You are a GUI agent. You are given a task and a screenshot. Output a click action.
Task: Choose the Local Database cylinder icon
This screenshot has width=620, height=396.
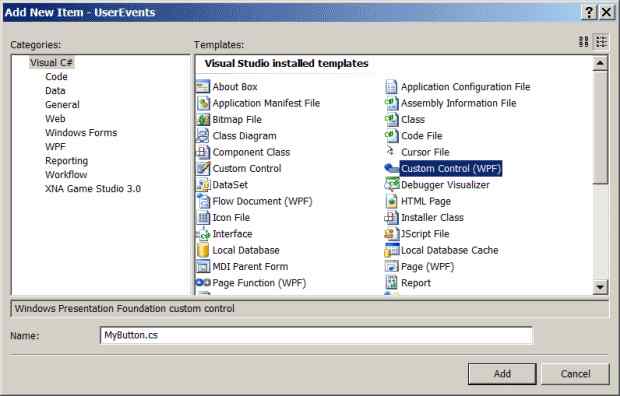point(203,250)
